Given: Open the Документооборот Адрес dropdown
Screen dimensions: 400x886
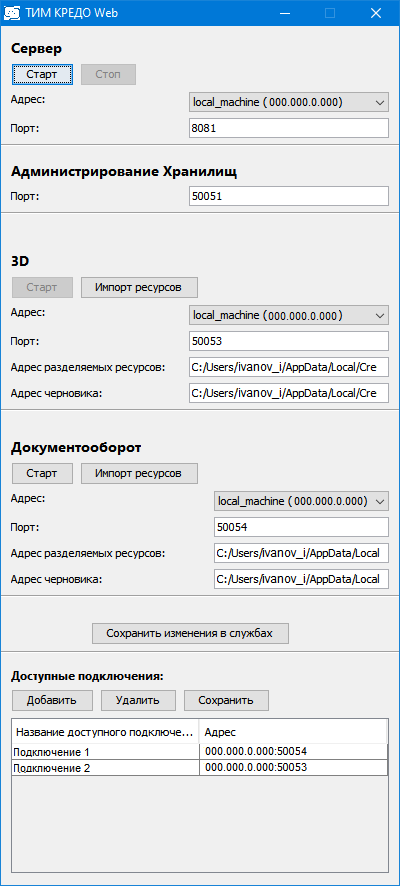Looking at the screenshot, I should pos(302,501).
